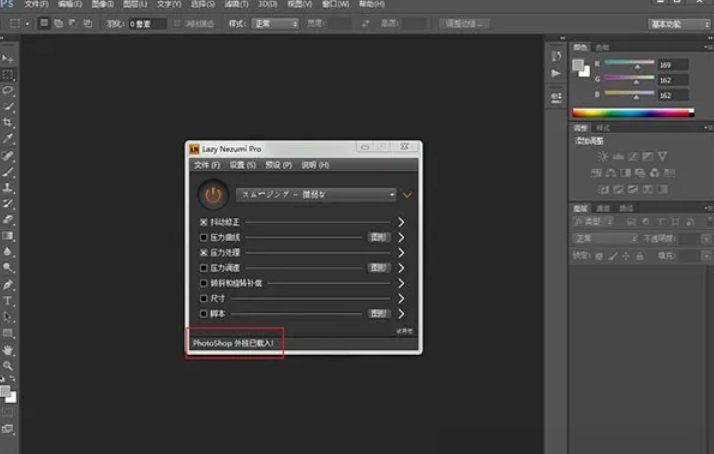Select the Crop tool
714x454 pixels.
pyautogui.click(x=8, y=122)
